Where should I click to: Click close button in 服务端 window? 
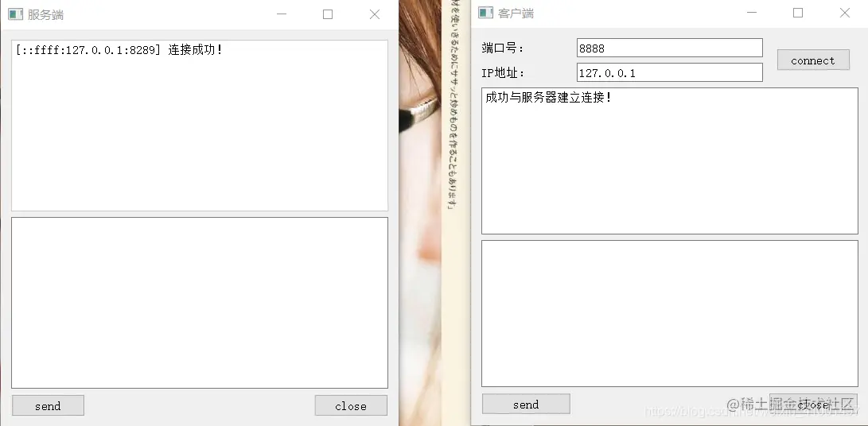click(x=351, y=405)
